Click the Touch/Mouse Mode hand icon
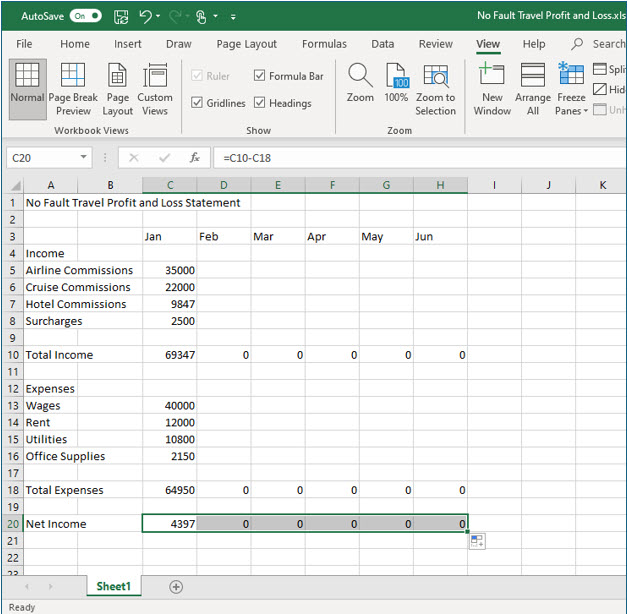628x614 pixels. [201, 16]
